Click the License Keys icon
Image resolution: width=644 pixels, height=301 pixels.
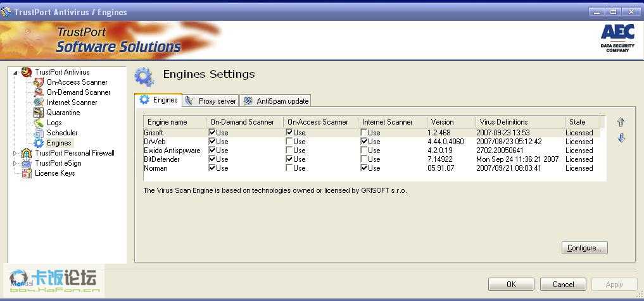tap(27, 173)
